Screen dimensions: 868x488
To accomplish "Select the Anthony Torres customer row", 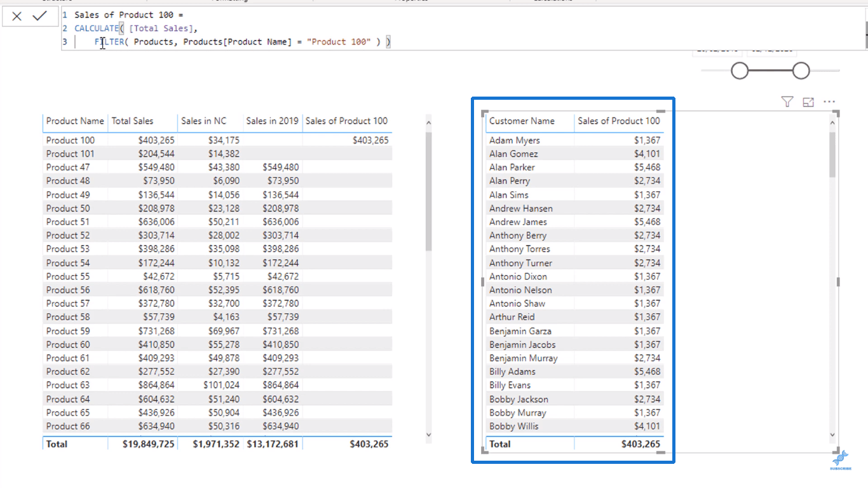I will pyautogui.click(x=575, y=249).
